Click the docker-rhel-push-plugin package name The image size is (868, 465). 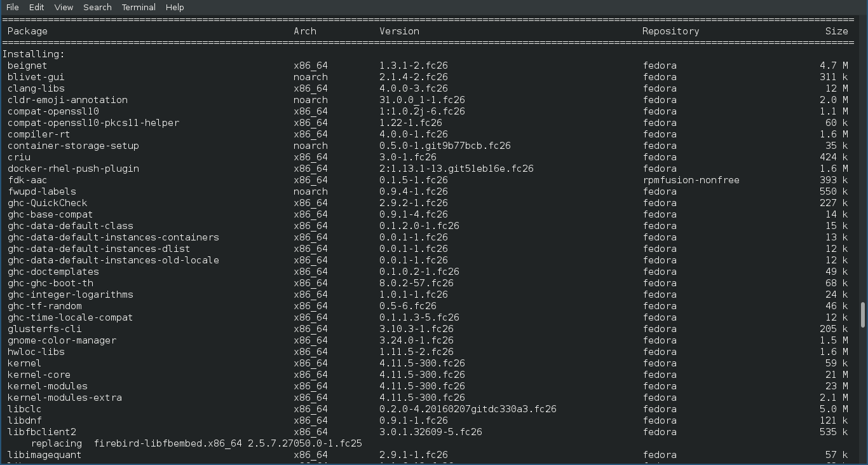73,169
